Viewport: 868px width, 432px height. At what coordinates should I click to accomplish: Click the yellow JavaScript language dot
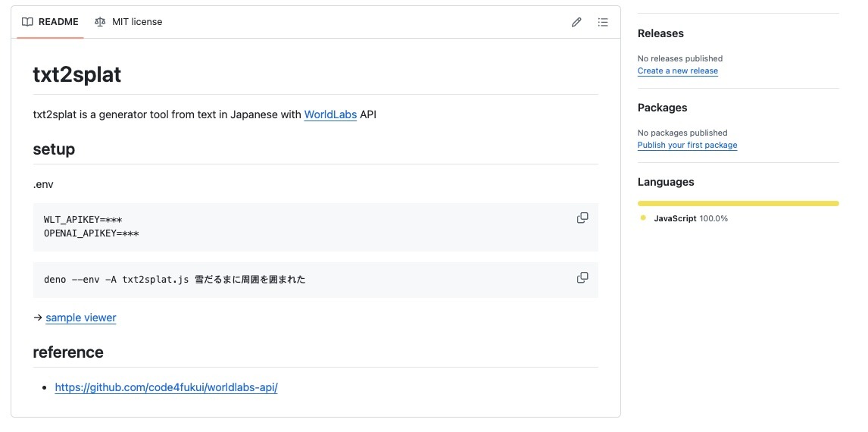643,218
